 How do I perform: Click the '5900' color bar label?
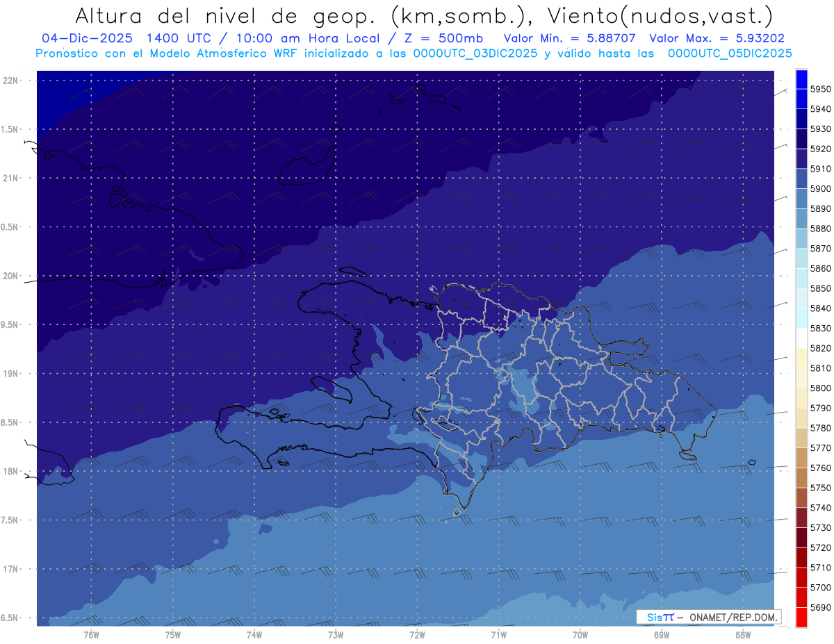pos(821,189)
